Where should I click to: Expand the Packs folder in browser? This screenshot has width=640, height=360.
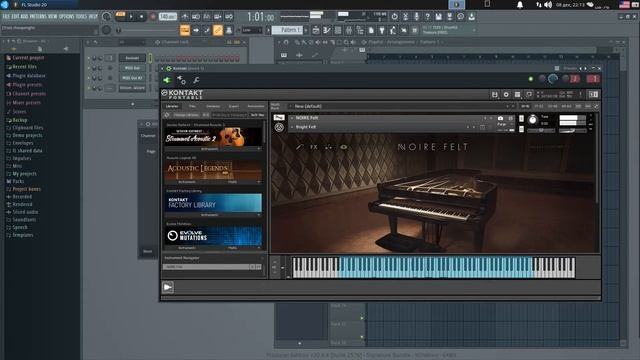click(x=18, y=181)
